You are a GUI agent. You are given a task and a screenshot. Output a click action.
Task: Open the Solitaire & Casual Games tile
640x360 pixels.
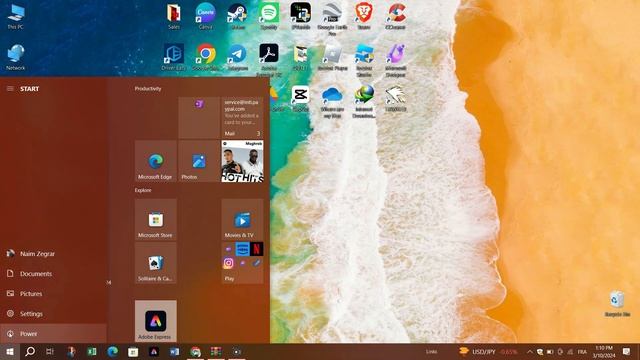[x=156, y=262]
